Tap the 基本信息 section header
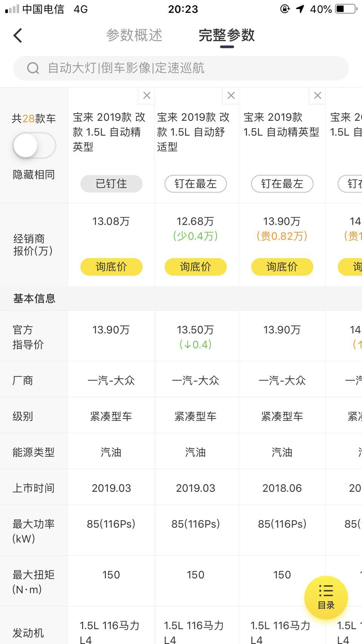 coord(34,299)
